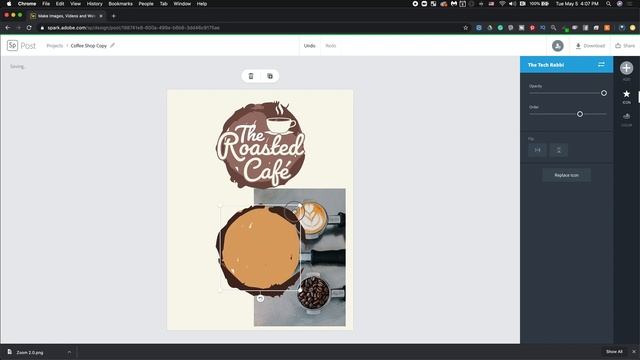640x360 pixels.
Task: Flip the icon vertically
Action: pos(559,150)
